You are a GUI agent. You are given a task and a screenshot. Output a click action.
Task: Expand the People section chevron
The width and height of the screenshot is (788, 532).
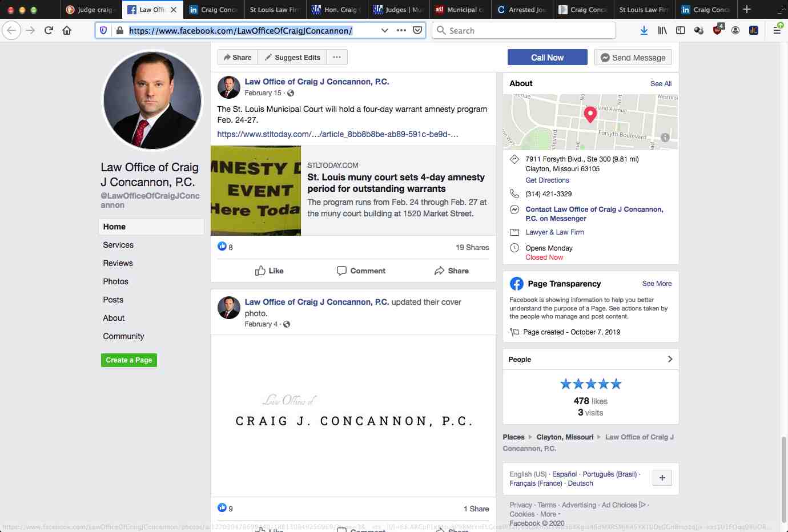[x=670, y=359]
